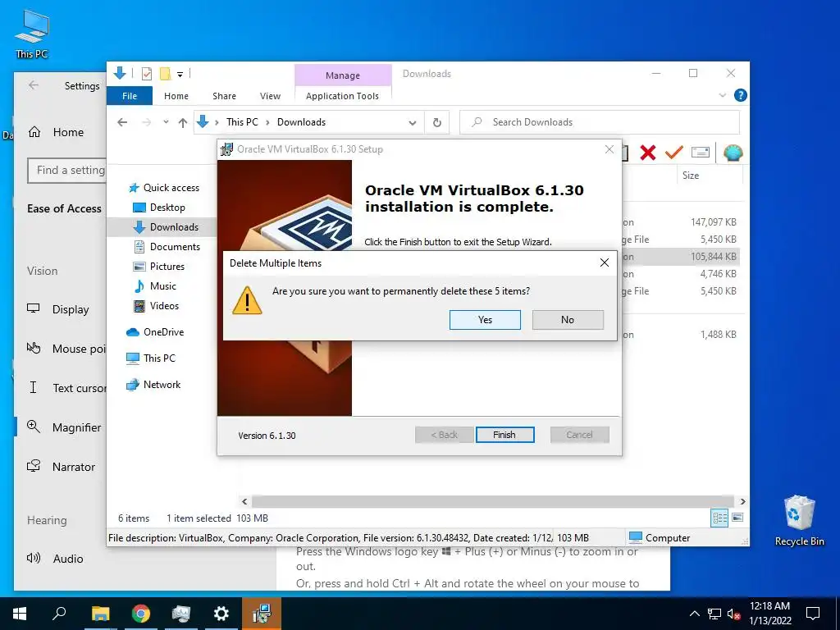Select This PC in navigation pane
Image resolution: width=840 pixels, height=630 pixels.
[151, 358]
